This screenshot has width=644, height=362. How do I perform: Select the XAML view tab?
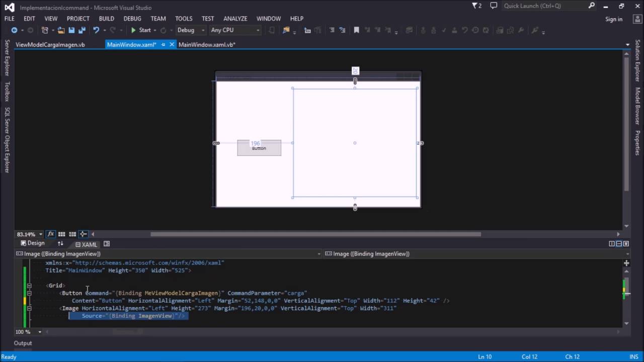pos(86,244)
